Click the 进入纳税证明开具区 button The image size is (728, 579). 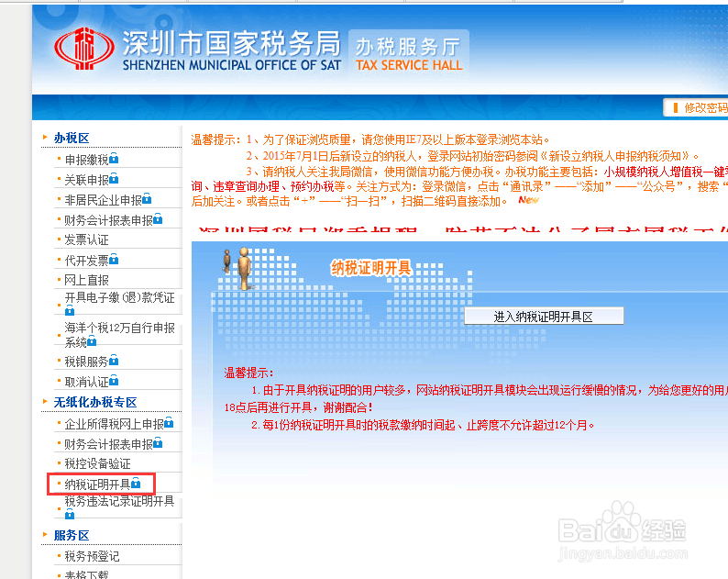(x=544, y=317)
